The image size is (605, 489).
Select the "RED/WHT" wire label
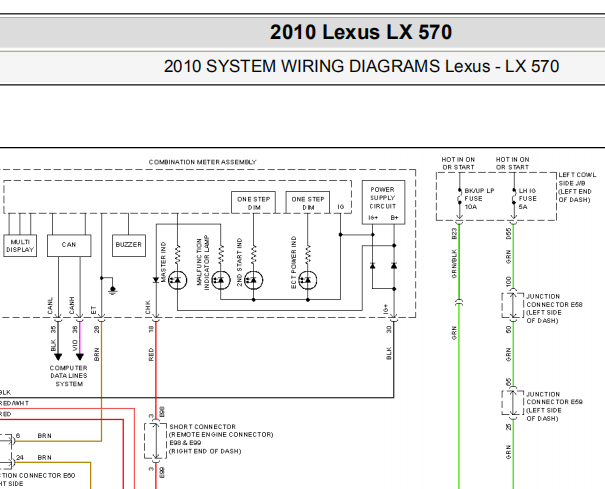pos(14,403)
